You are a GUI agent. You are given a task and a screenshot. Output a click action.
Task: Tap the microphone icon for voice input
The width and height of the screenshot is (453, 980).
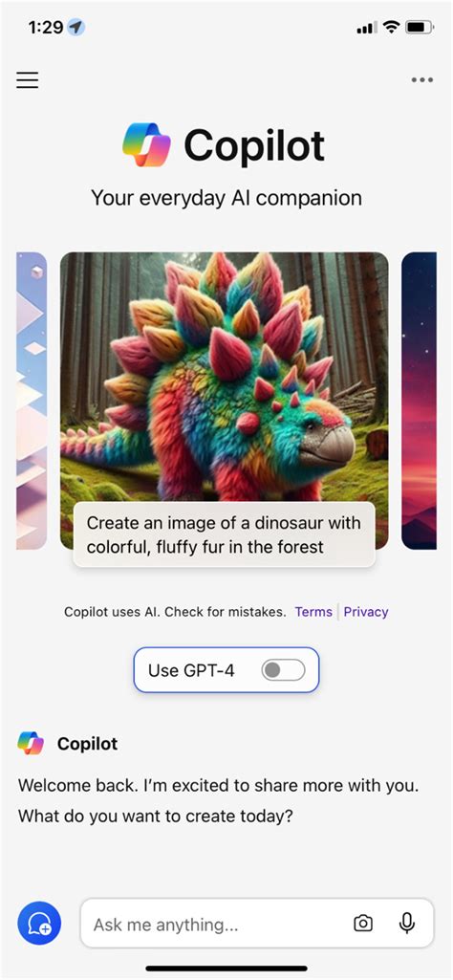pyautogui.click(x=407, y=924)
